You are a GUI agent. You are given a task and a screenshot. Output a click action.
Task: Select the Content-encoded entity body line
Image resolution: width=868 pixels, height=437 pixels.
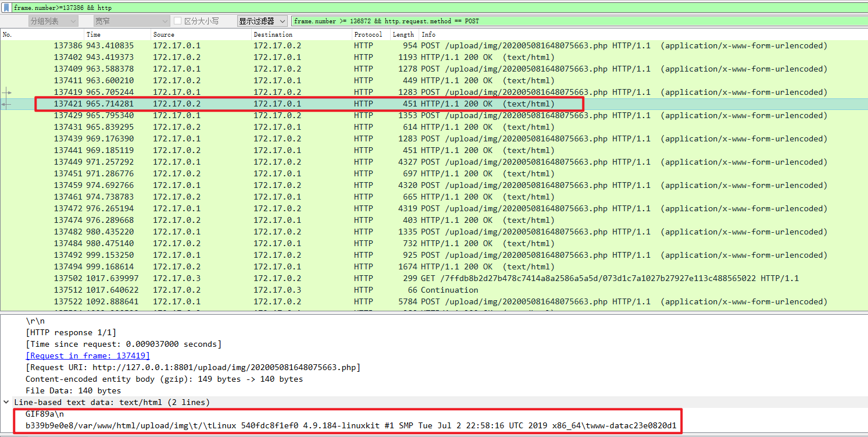(x=164, y=379)
